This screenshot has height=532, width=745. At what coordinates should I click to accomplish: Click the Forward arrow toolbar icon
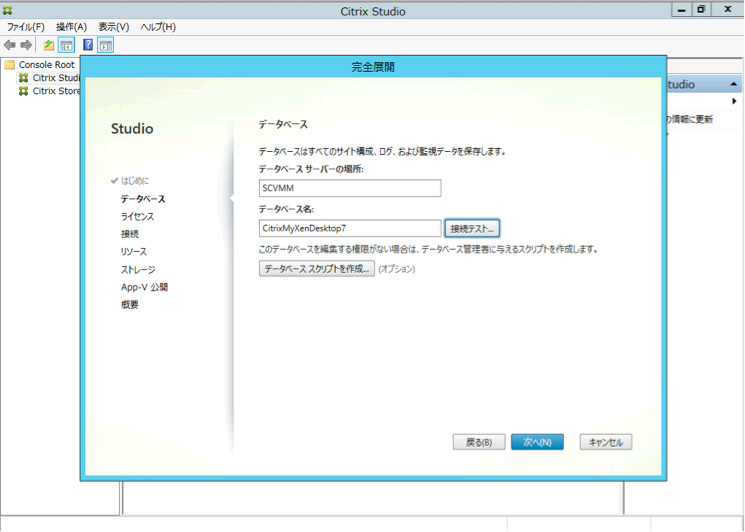tap(26, 46)
